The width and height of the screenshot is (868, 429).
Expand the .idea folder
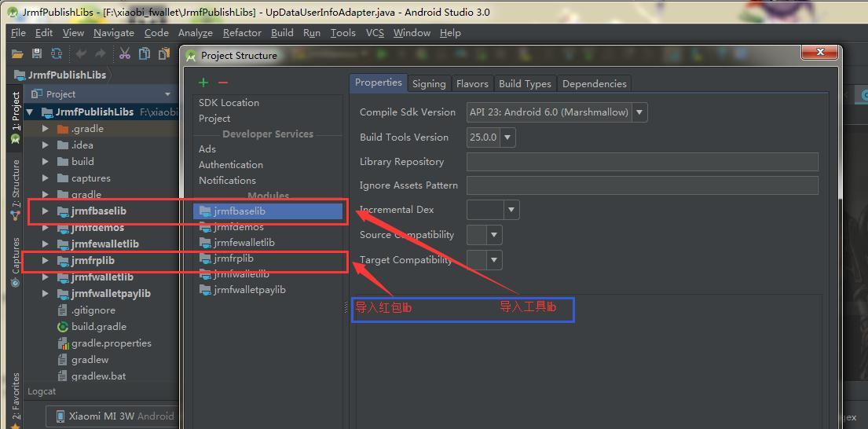tap(46, 145)
